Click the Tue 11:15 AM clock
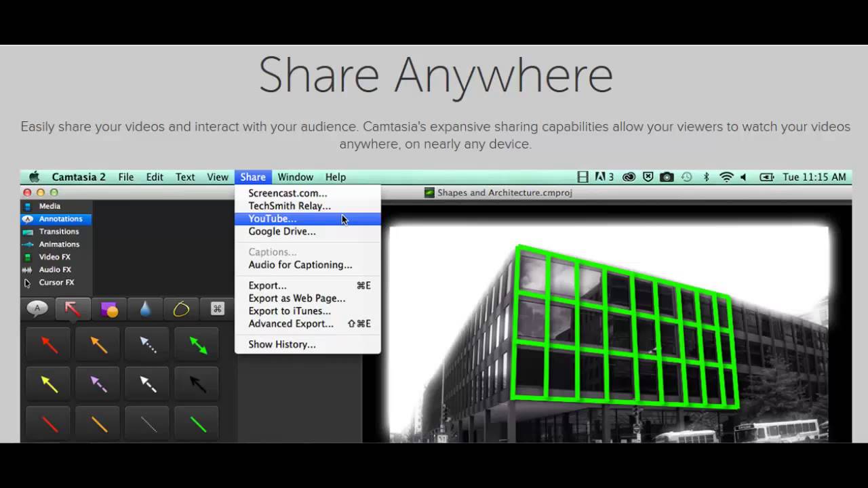The image size is (868, 488). tap(814, 177)
